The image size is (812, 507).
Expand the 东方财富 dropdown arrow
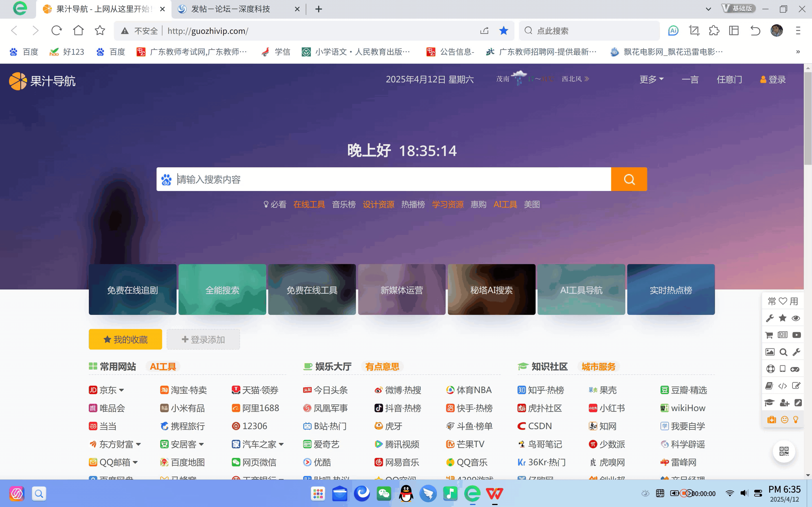(x=139, y=444)
